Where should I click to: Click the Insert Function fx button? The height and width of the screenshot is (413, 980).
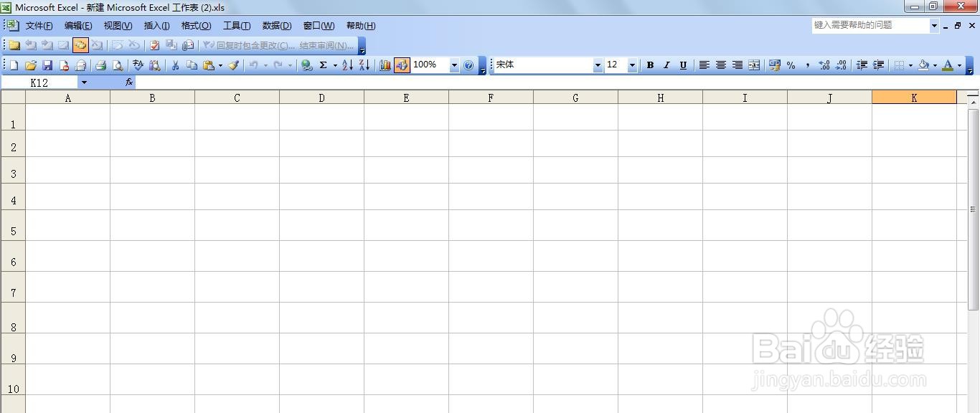tap(129, 82)
